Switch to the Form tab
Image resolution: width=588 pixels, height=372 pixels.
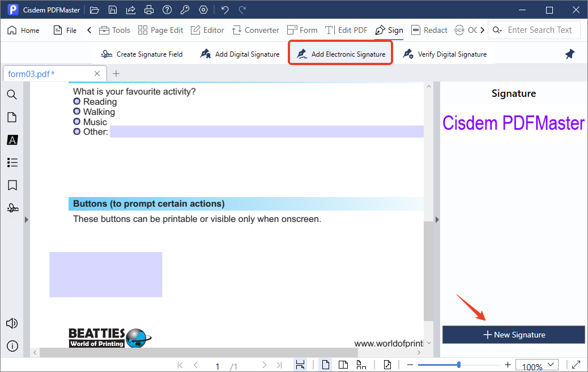[x=302, y=31]
